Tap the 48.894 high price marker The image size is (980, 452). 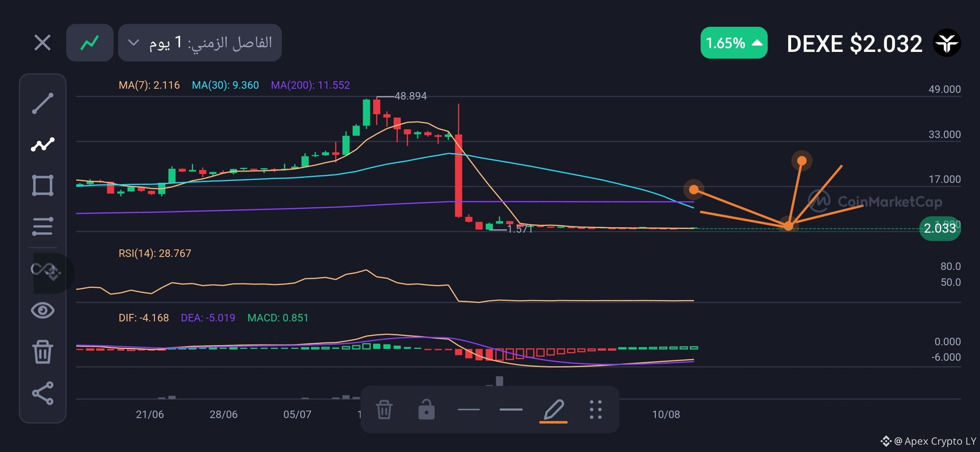click(410, 96)
